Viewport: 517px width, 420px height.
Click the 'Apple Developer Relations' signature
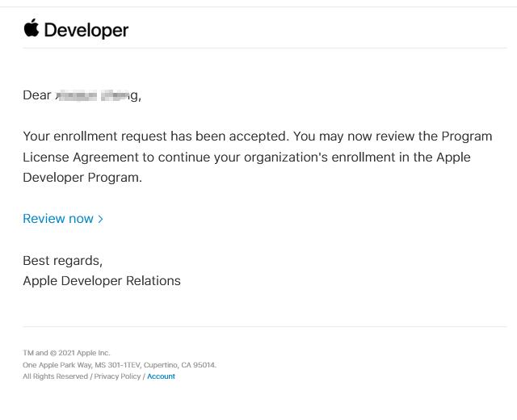point(102,281)
